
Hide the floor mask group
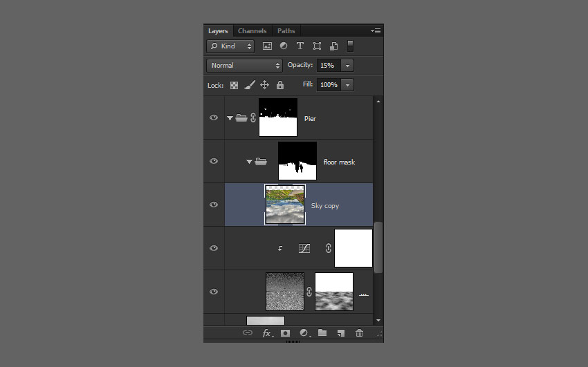coord(214,161)
